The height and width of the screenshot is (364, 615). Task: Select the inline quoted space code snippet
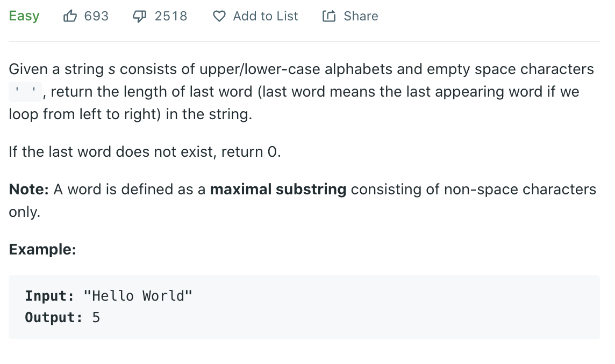[25, 92]
